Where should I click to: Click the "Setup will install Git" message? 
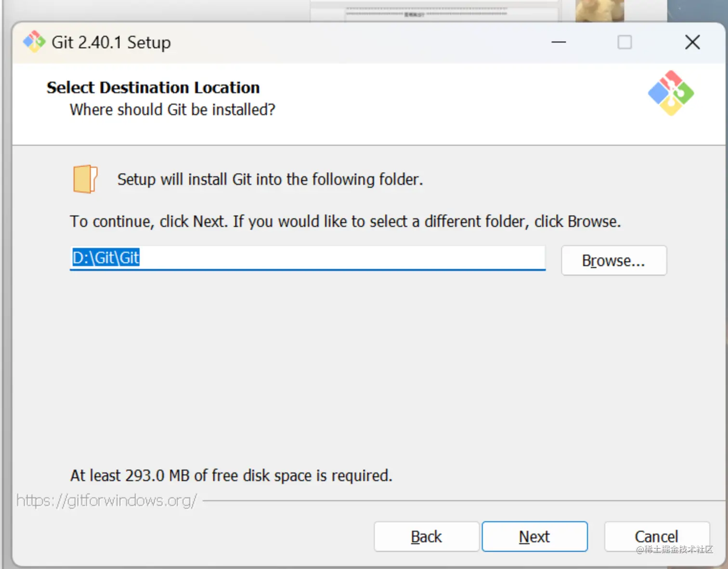tap(270, 180)
